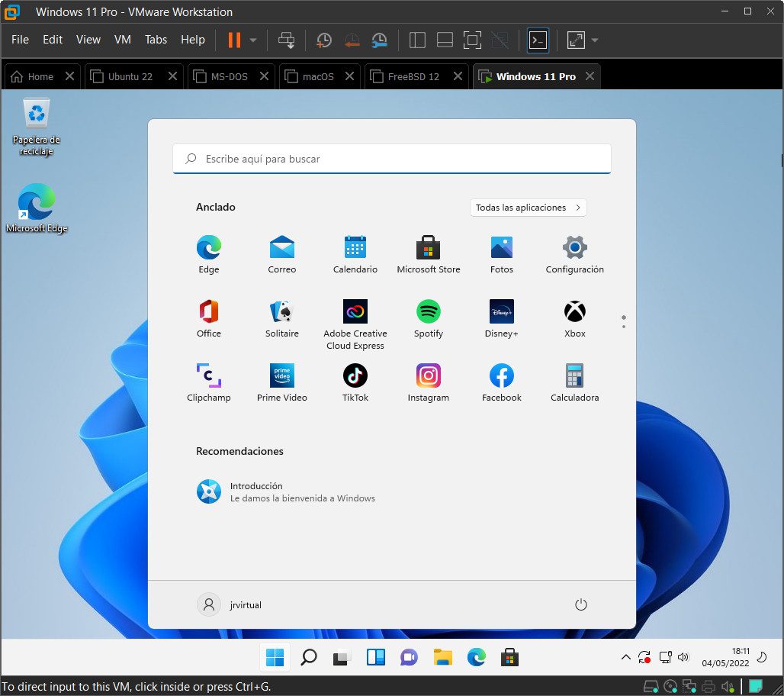Close the macOS tab

349,76
